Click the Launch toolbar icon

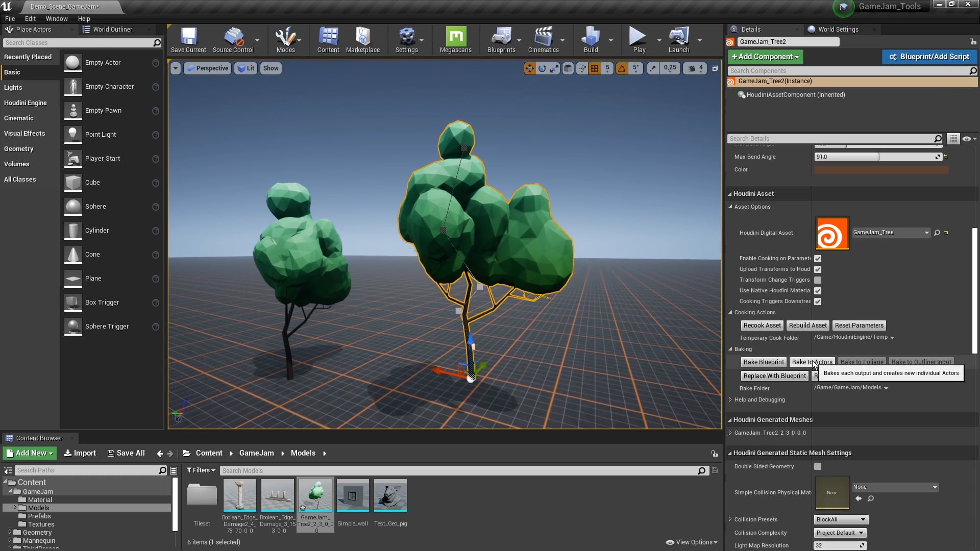click(x=679, y=40)
